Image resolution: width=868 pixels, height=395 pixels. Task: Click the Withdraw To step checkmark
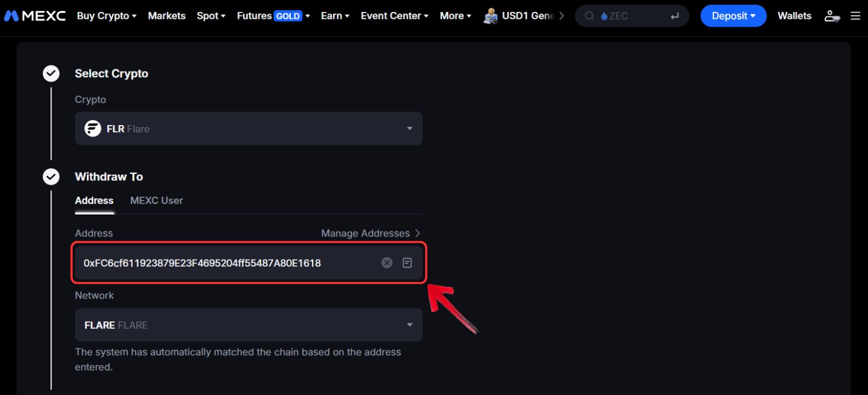(x=51, y=177)
